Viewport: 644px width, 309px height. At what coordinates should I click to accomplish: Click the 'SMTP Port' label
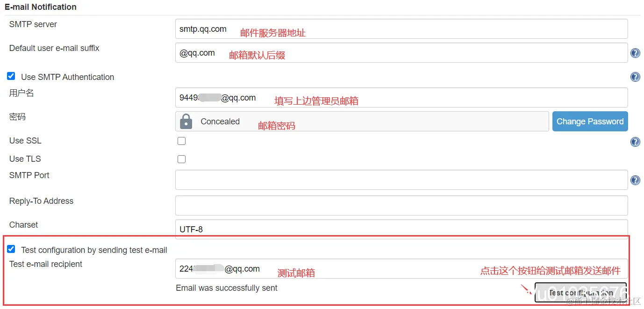coord(29,175)
